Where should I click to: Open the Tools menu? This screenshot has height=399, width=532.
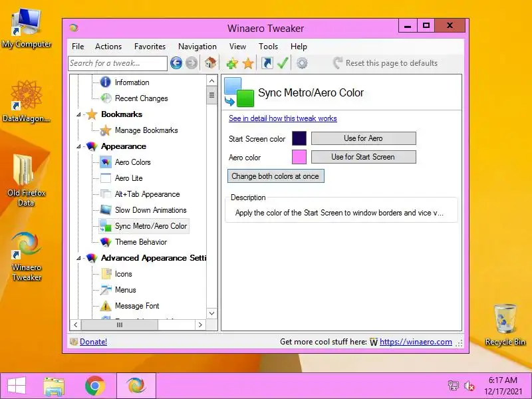(269, 47)
